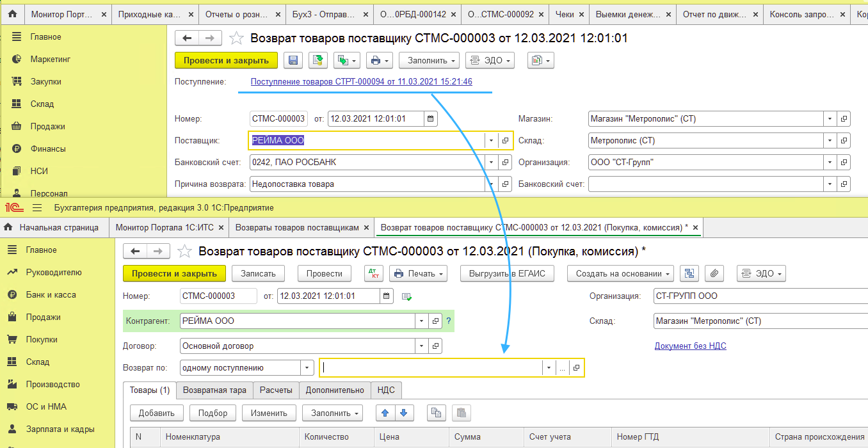Open the 'Поступление товаров СТРТ-000094' link

[361, 82]
